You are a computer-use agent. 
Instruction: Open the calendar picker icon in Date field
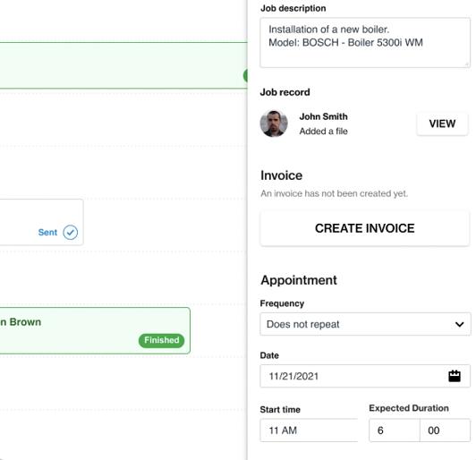[x=455, y=376]
